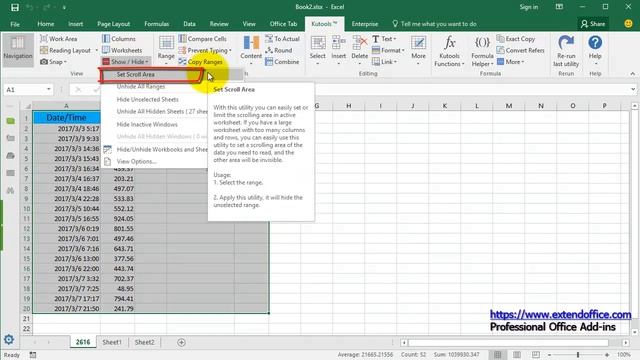The image size is (640, 360).
Task: Click Compare Cells tool
Action: (x=202, y=39)
